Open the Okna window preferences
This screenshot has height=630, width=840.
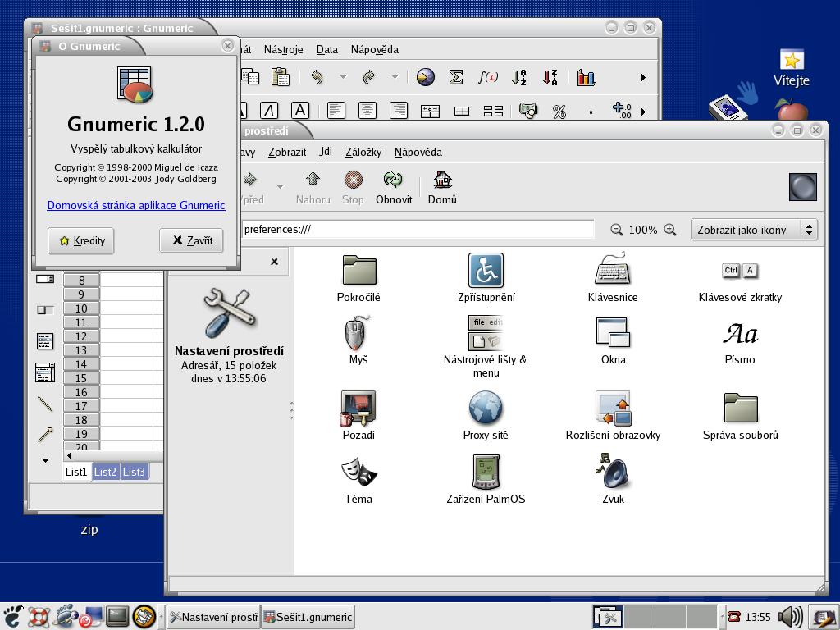click(x=613, y=340)
